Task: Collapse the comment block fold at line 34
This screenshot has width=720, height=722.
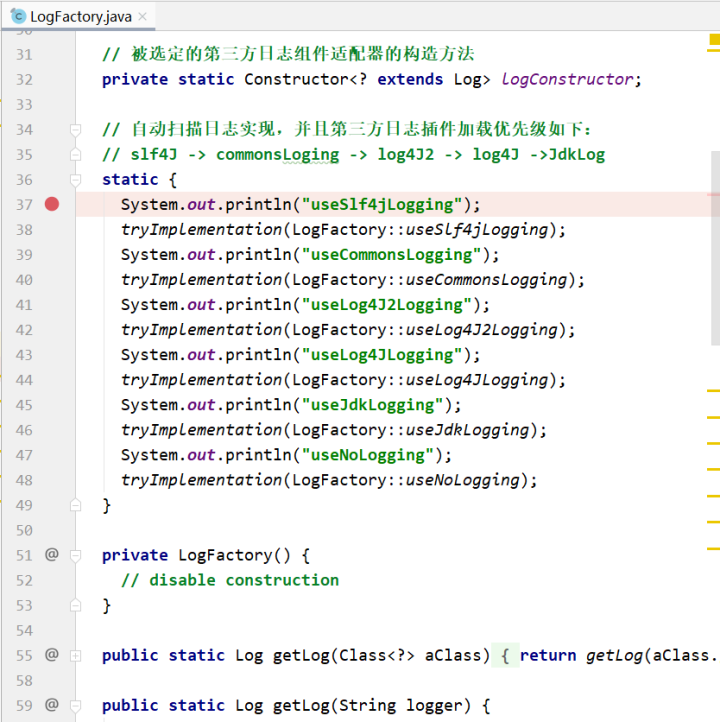Action: 75,129
